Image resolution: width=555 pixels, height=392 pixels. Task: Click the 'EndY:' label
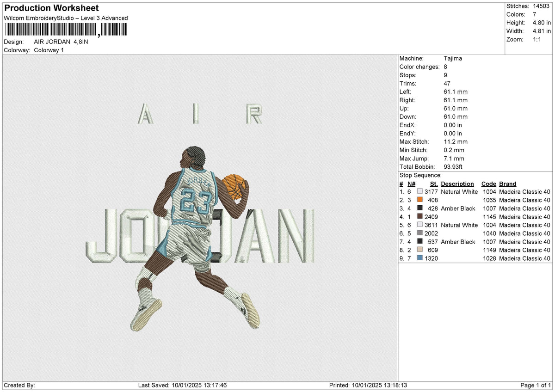click(407, 133)
